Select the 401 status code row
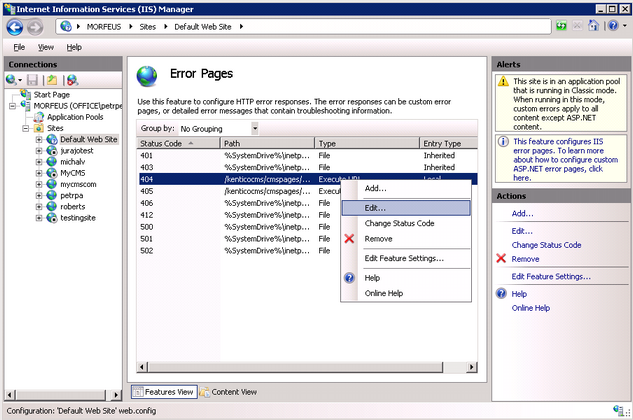The height and width of the screenshot is (420, 633). point(308,155)
